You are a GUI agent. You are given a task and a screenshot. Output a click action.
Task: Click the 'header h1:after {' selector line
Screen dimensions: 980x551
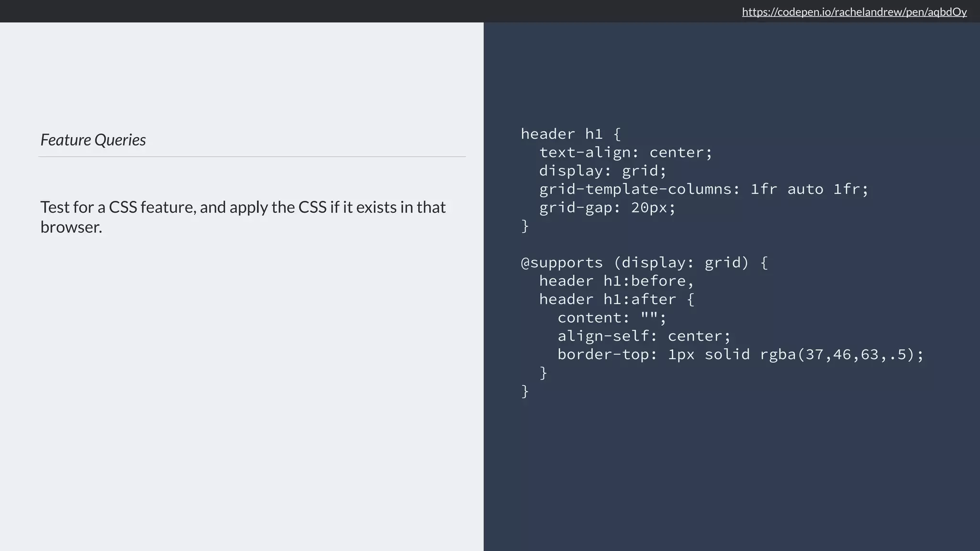pyautogui.click(x=616, y=299)
